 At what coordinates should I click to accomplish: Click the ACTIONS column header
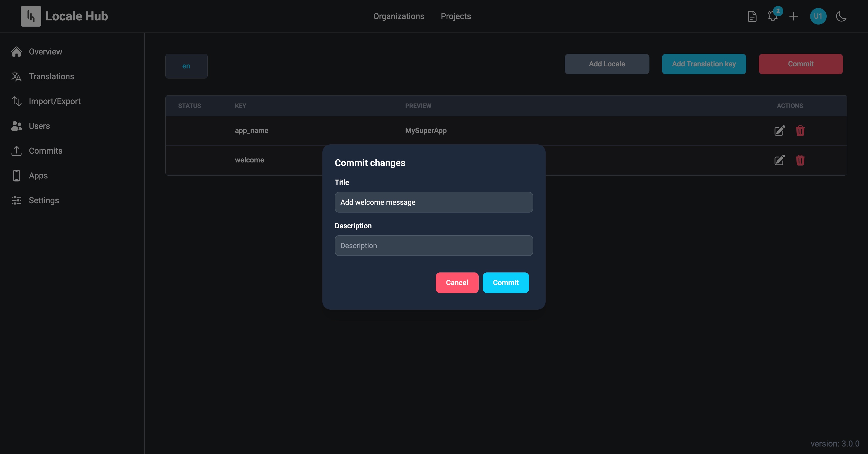(x=790, y=106)
